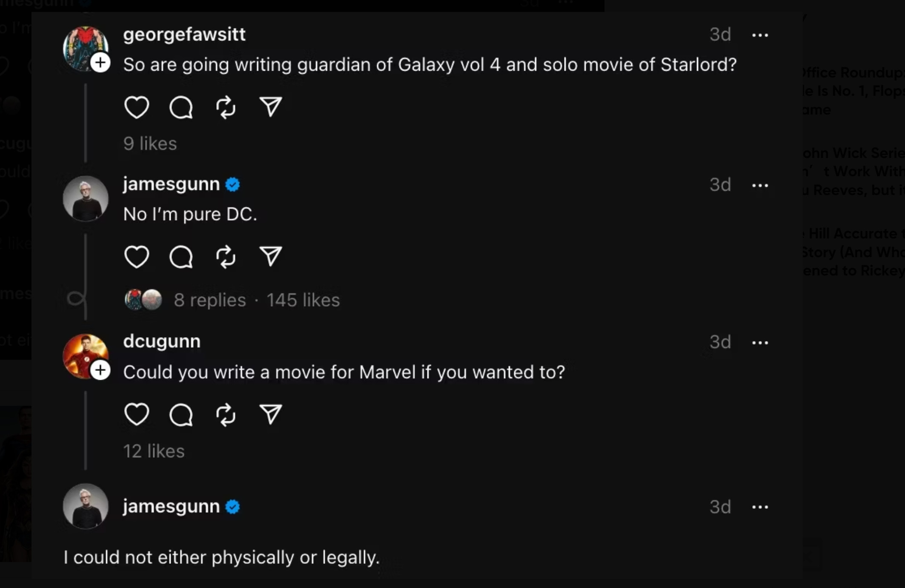
Task: Like dcugunn's Marvel movie question
Action: (136, 414)
